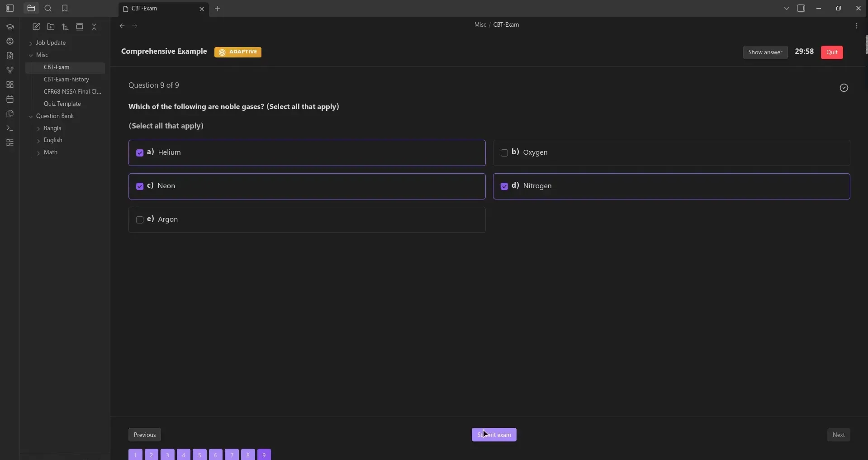The width and height of the screenshot is (868, 460).
Task: Uncheck the Nitrogen checkbox
Action: click(504, 186)
